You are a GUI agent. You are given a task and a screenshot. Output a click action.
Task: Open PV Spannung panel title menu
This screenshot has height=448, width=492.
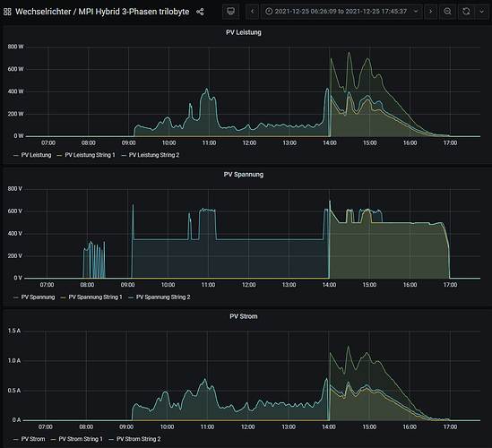(x=244, y=175)
